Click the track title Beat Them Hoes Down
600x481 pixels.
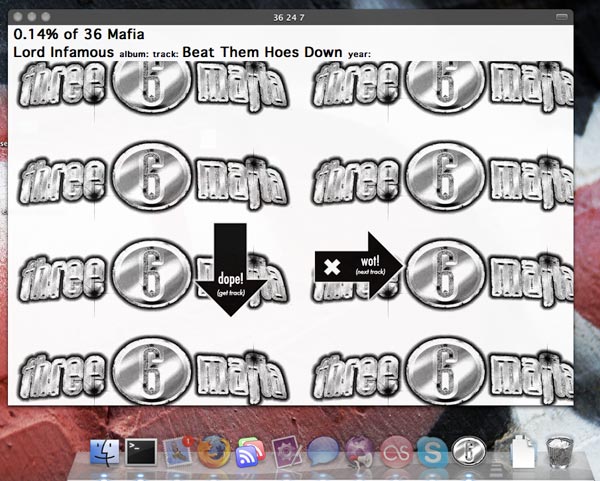point(262,52)
